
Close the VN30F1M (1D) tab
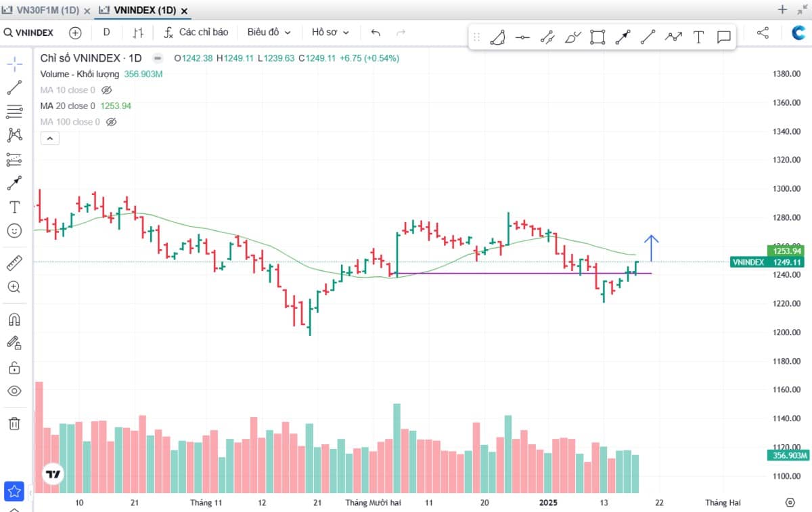pyautogui.click(x=87, y=11)
